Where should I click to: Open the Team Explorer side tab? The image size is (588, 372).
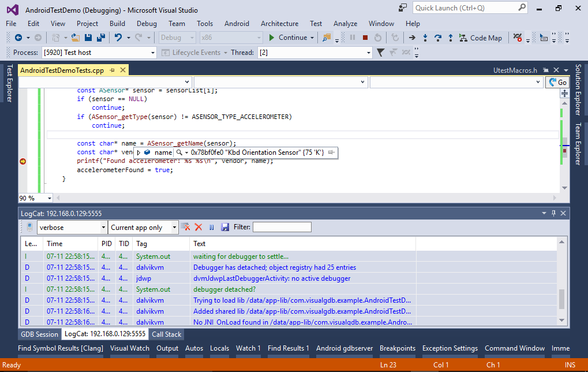(x=579, y=143)
